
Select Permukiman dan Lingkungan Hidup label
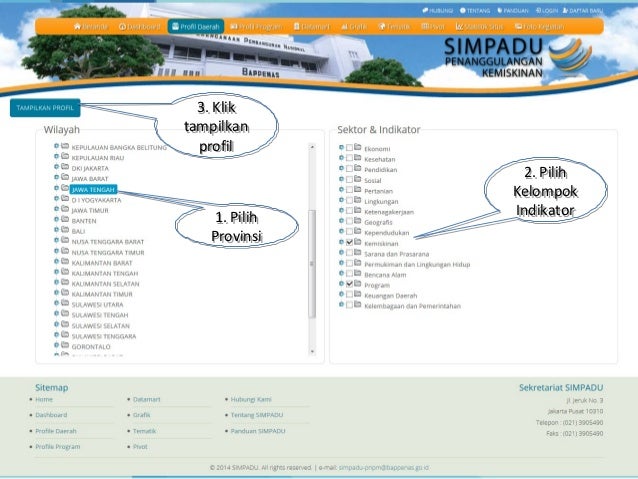coord(417,265)
